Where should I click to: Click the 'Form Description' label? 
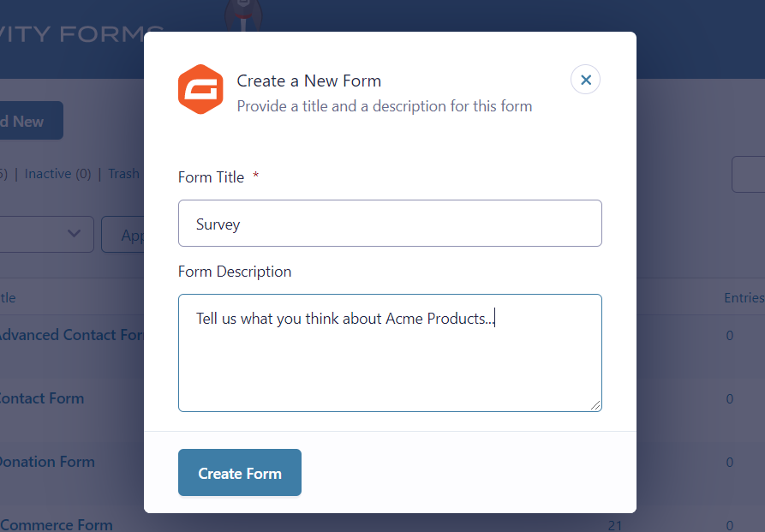(x=235, y=272)
